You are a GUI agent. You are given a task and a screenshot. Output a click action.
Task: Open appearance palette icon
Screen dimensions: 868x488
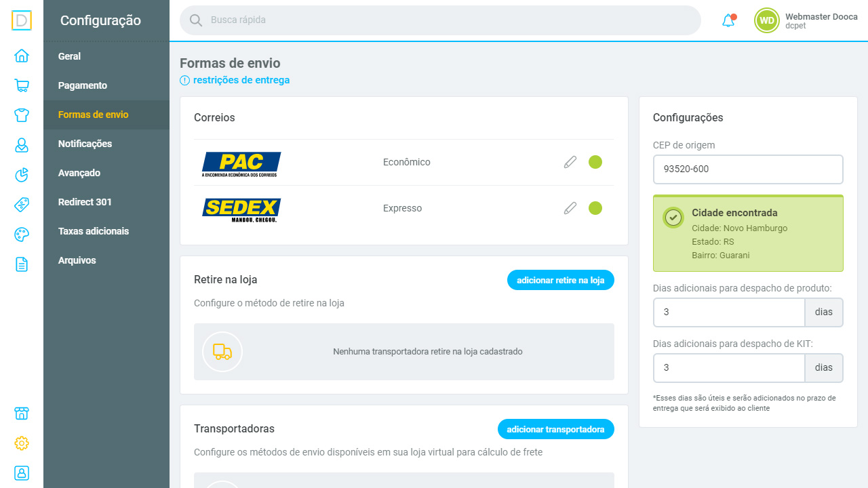pos(22,235)
